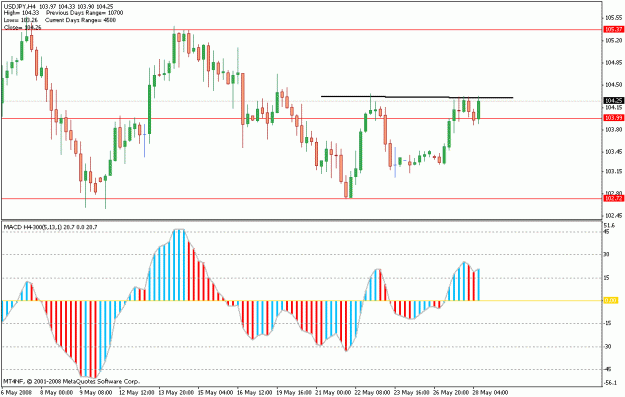This screenshot has width=625, height=397.
Task: Click the '19 May 16:00' date label
Action: point(295,393)
